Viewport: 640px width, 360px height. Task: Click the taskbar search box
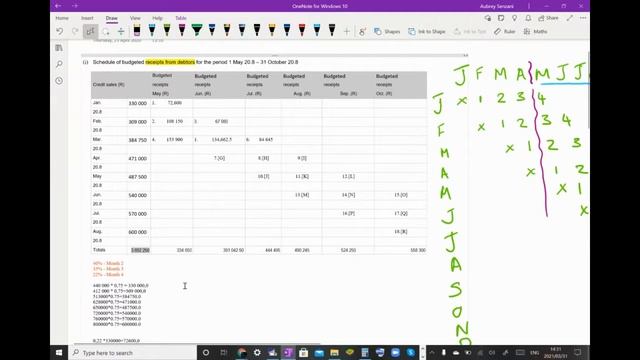(133, 353)
